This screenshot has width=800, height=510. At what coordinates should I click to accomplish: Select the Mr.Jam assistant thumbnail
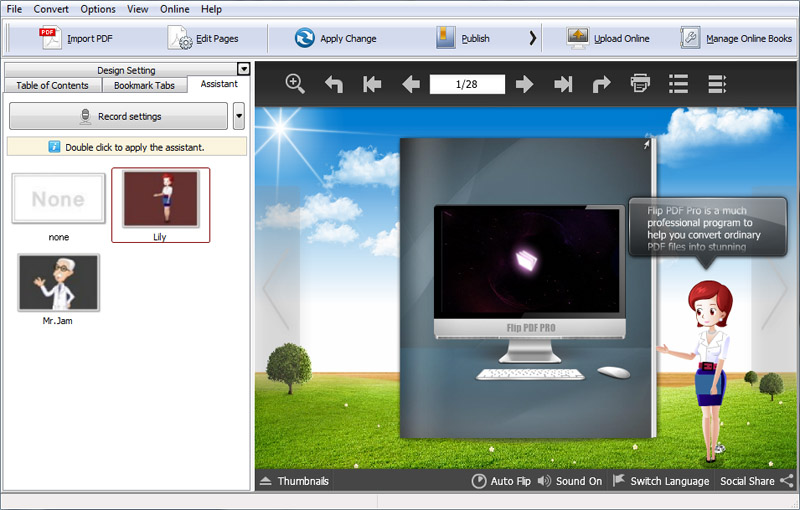pos(59,283)
